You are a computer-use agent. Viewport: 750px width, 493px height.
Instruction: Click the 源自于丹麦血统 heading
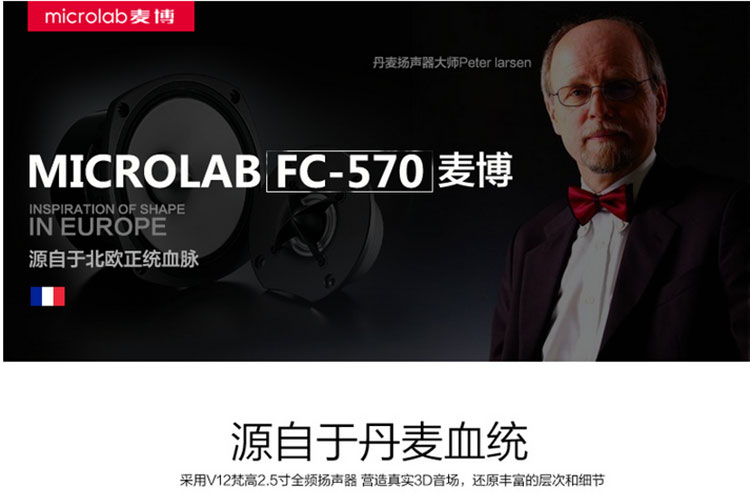379,441
